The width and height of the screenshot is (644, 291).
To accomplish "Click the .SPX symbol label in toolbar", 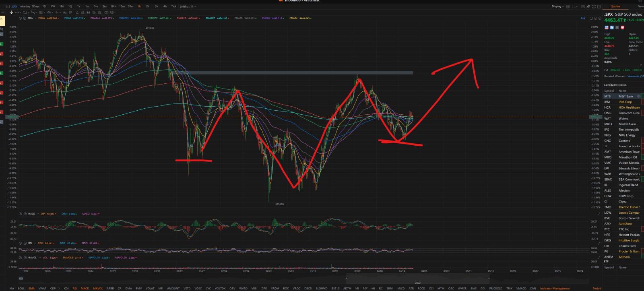I will (x=14, y=6).
